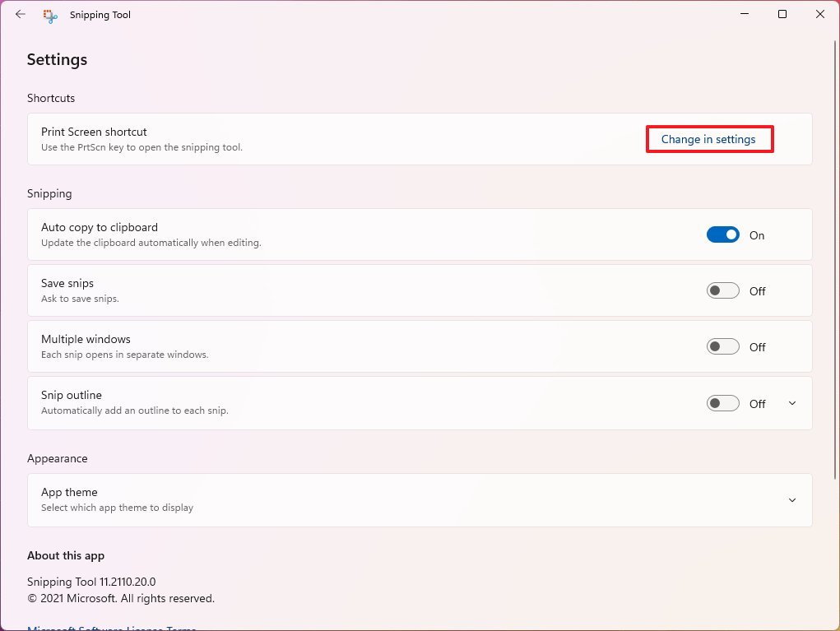Close the Snipping Tool window

click(x=820, y=14)
